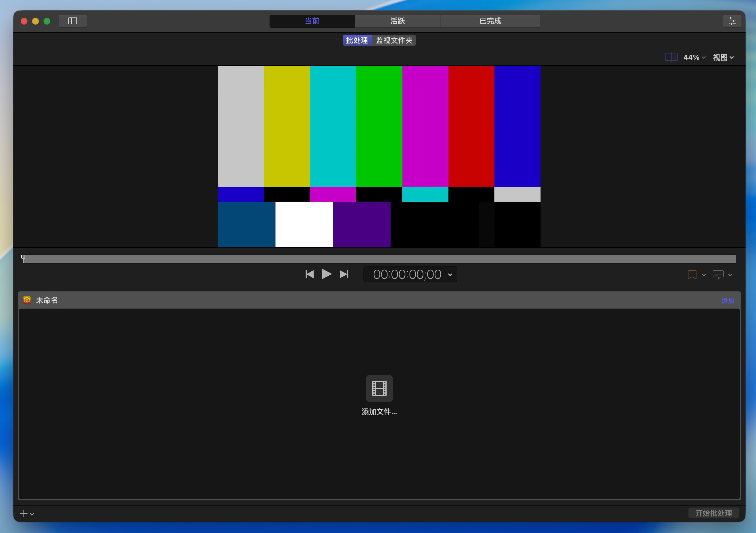The image size is (756, 533).
Task: Toggle the sidebar panel icon
Action: [72, 21]
